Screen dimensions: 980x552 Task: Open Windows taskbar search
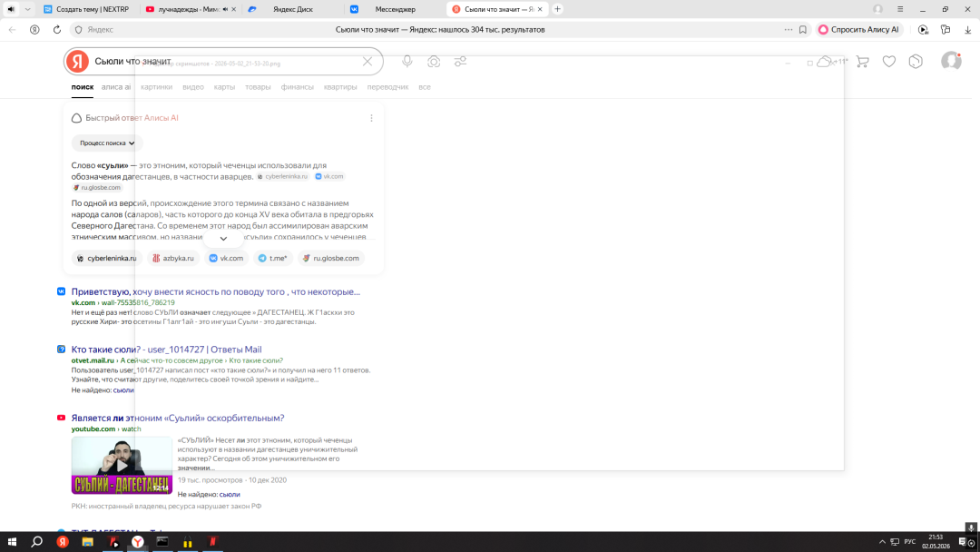coord(37,541)
